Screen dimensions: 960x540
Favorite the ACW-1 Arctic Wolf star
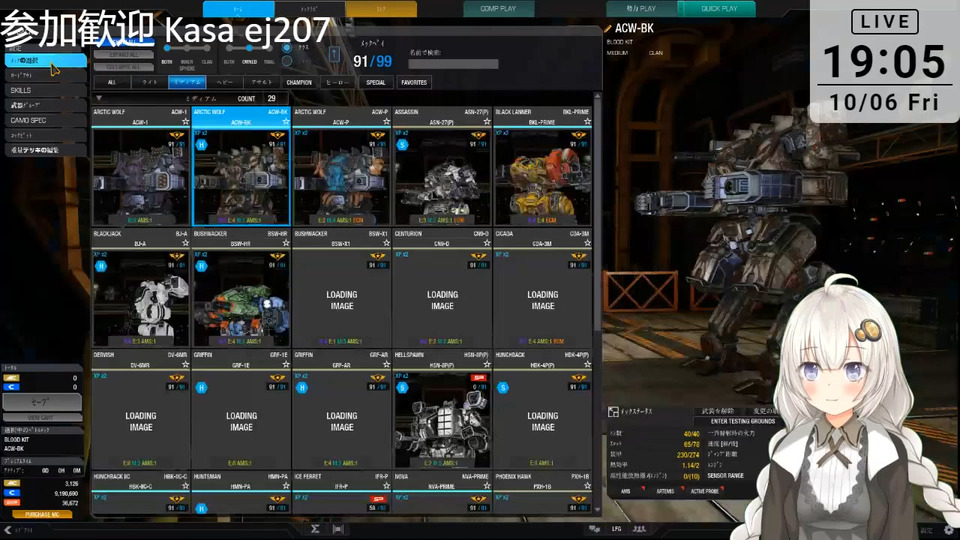point(186,122)
